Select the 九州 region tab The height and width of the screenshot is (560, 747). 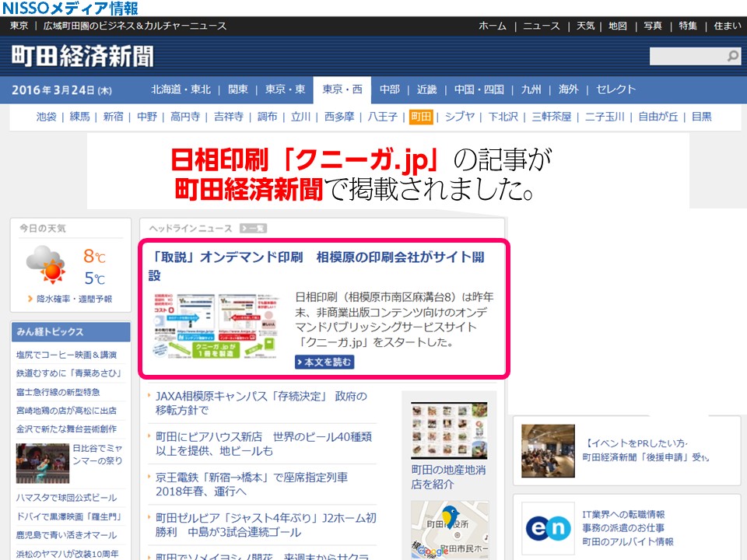tap(531, 89)
